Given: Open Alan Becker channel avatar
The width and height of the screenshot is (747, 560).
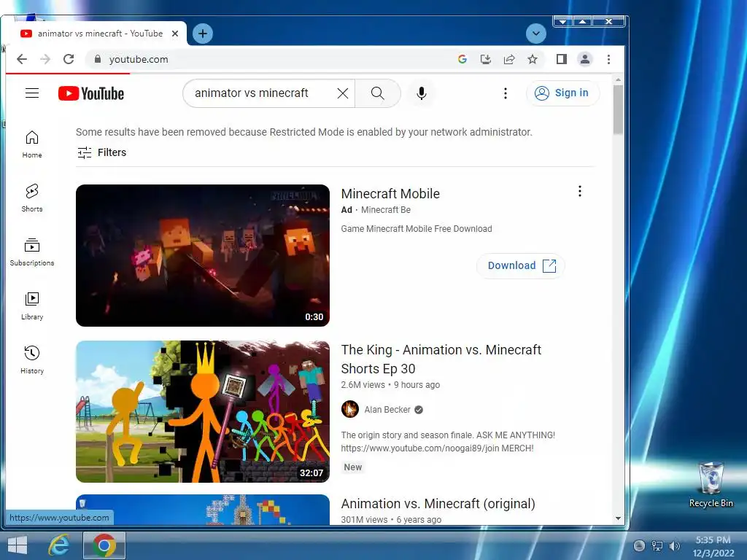Looking at the screenshot, I should [x=350, y=410].
